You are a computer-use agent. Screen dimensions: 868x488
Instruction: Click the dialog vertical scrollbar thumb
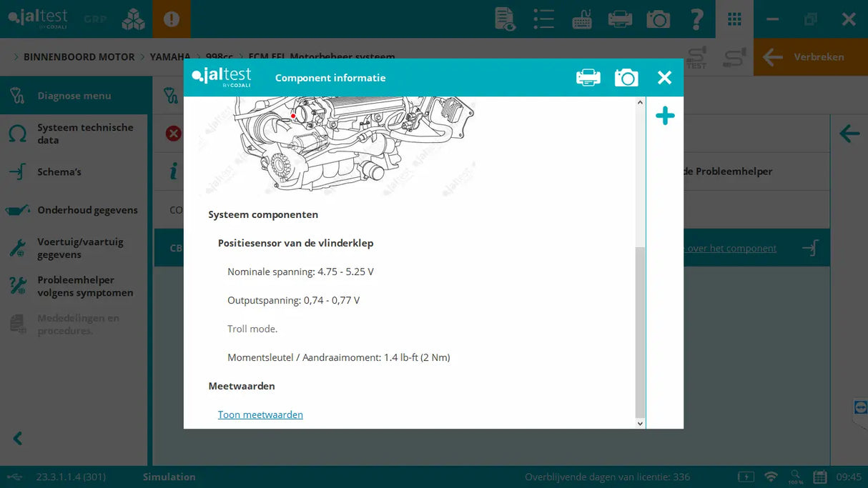(640, 332)
